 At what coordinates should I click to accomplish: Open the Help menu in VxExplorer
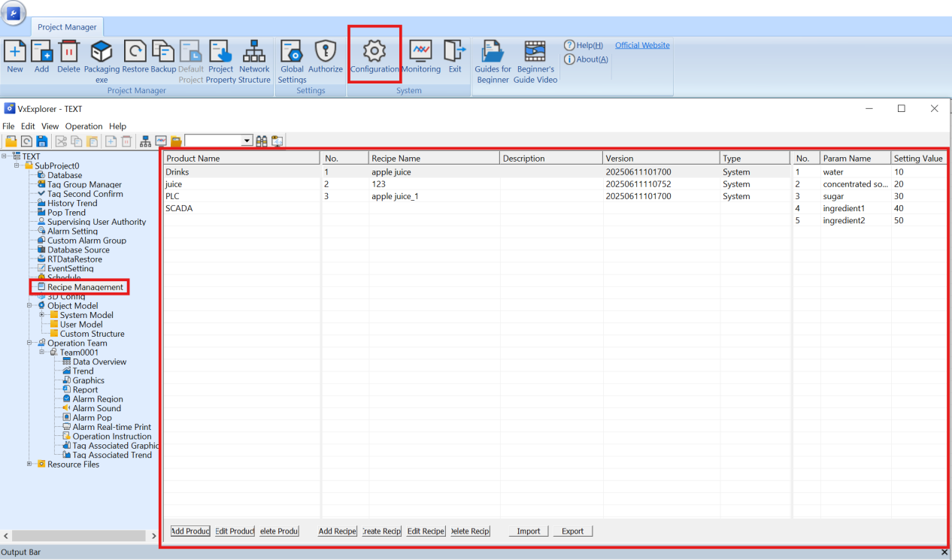pos(117,126)
